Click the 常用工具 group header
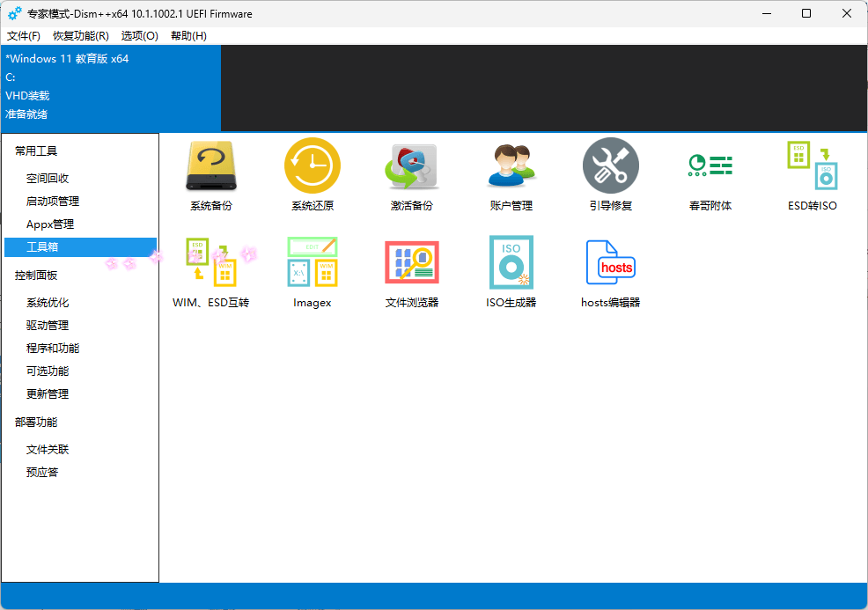The width and height of the screenshot is (868, 610). point(36,151)
